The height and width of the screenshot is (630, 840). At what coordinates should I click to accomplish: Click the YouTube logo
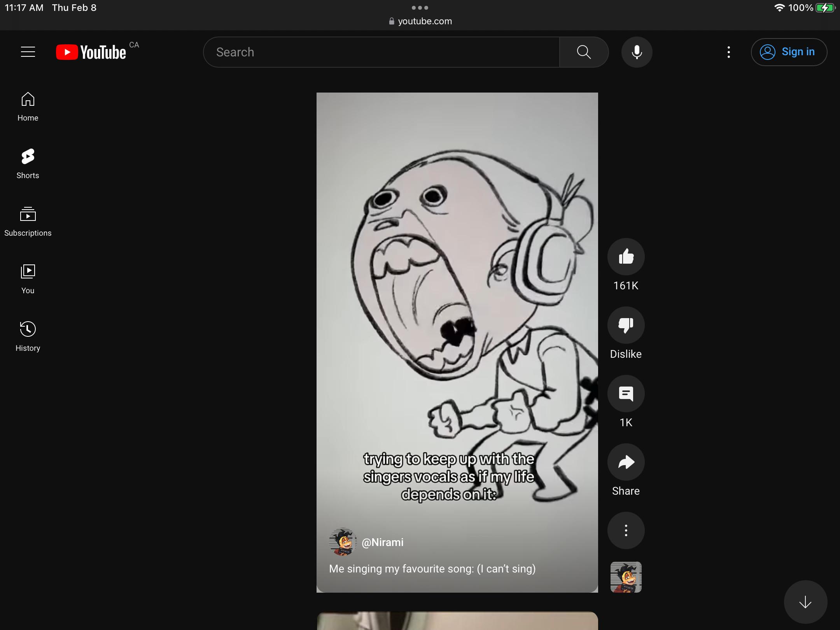click(91, 52)
